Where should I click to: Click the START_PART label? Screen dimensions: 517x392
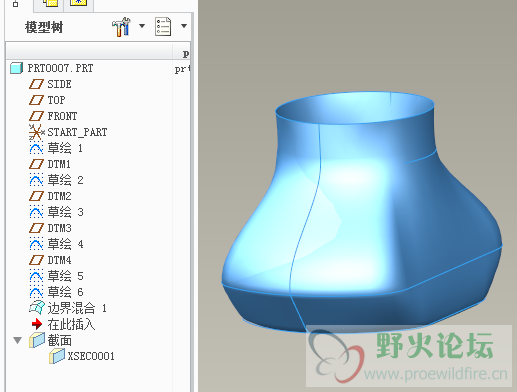pyautogui.click(x=77, y=132)
